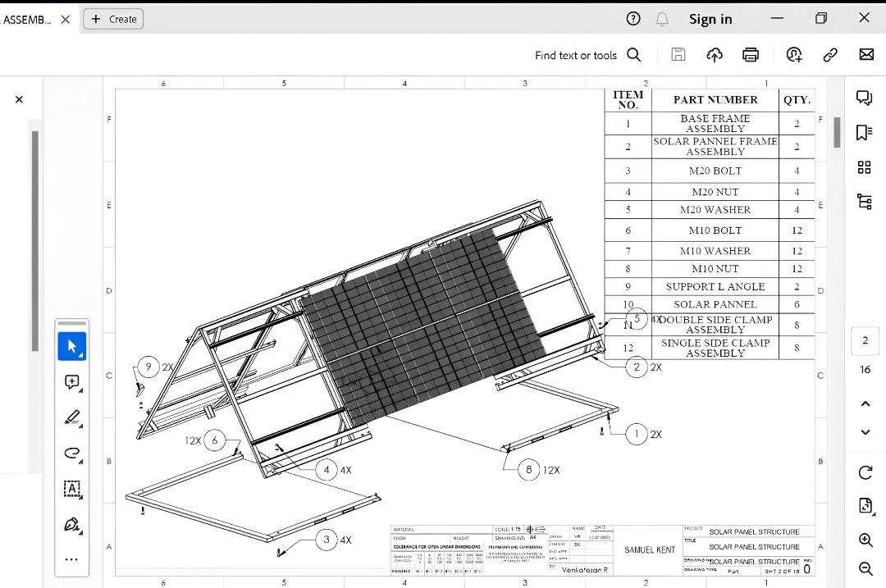The image size is (886, 588).
Task: Go to next page chevron
Action: coord(865,432)
